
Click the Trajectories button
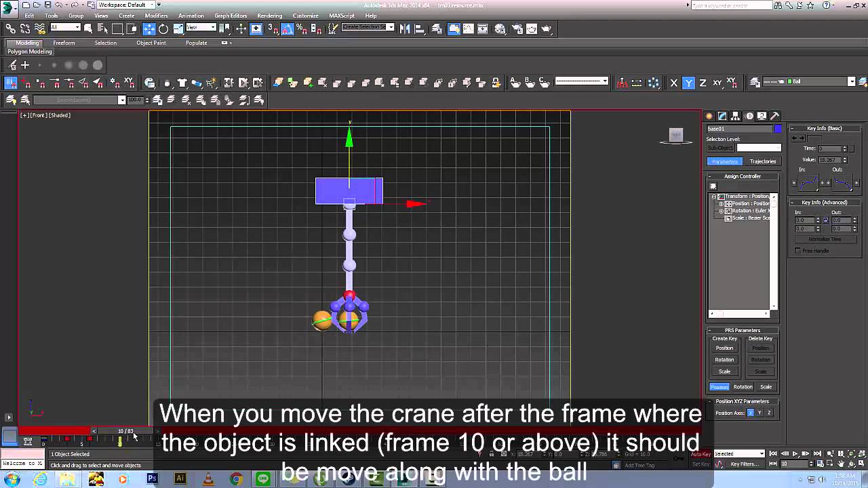coord(762,161)
